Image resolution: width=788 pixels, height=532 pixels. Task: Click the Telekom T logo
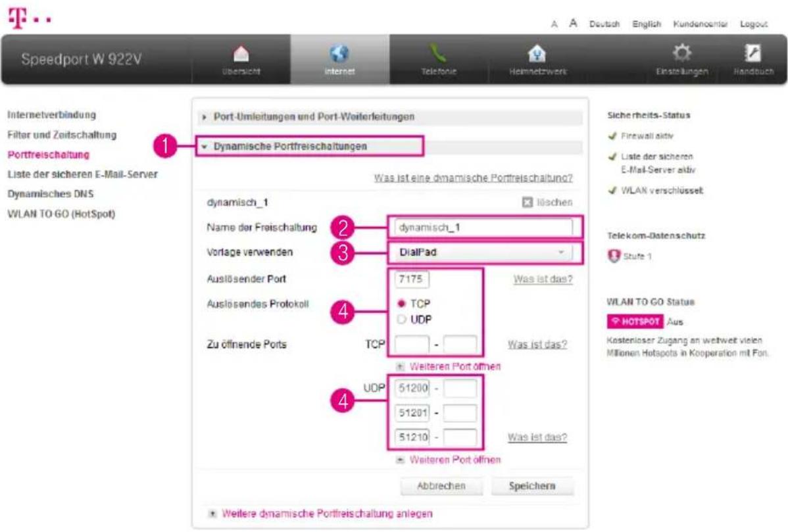coord(18,19)
